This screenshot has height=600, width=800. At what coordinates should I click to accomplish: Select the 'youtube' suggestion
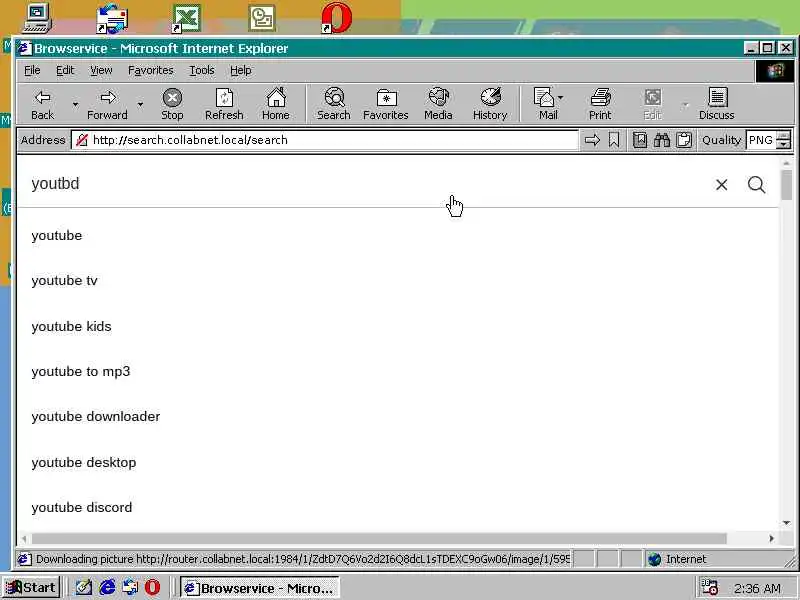(x=57, y=236)
